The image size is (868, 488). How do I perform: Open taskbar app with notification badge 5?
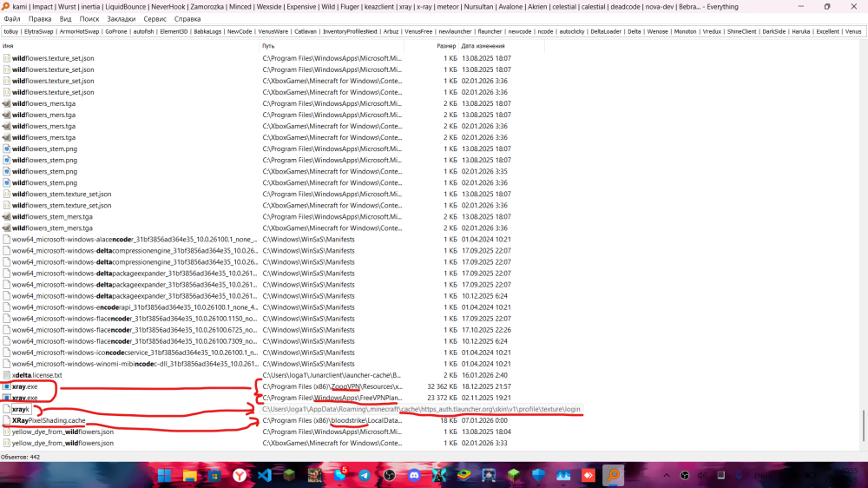click(339, 475)
